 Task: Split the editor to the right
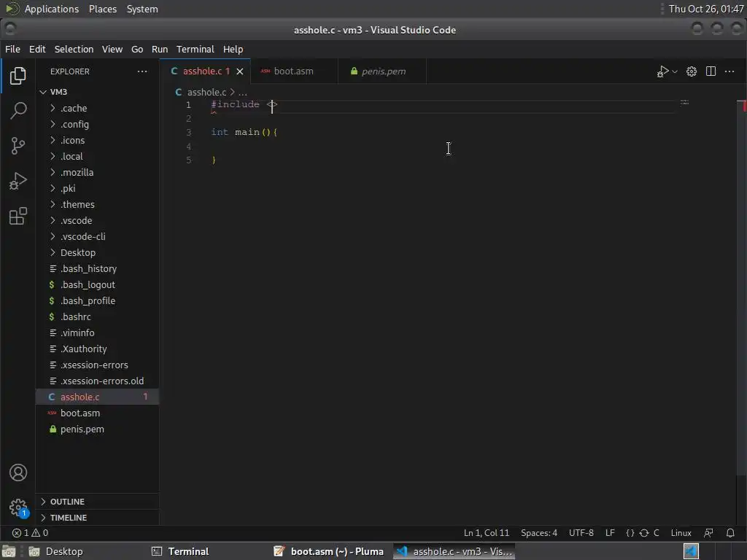(711, 71)
